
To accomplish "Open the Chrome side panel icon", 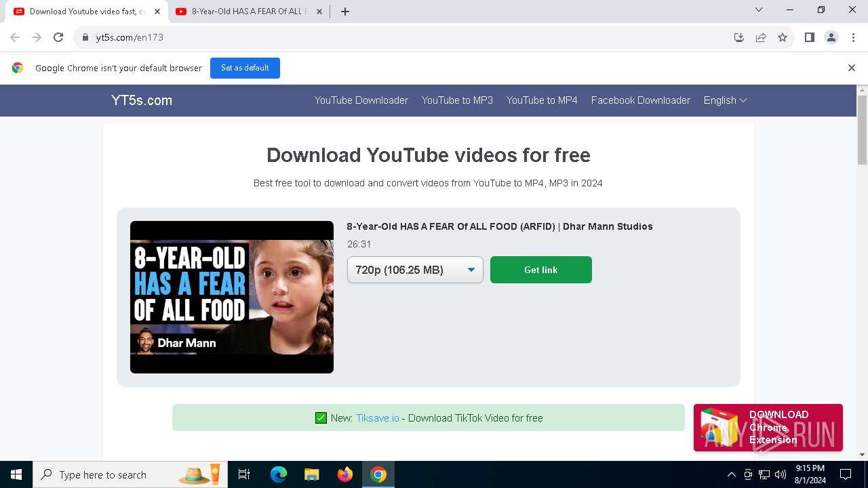I will [x=809, y=37].
